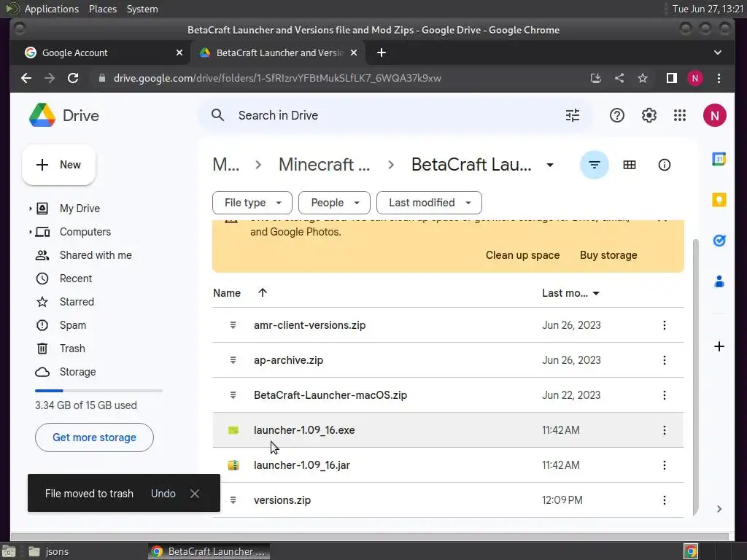Switch to grid layout view
747x560 pixels.
(630, 165)
